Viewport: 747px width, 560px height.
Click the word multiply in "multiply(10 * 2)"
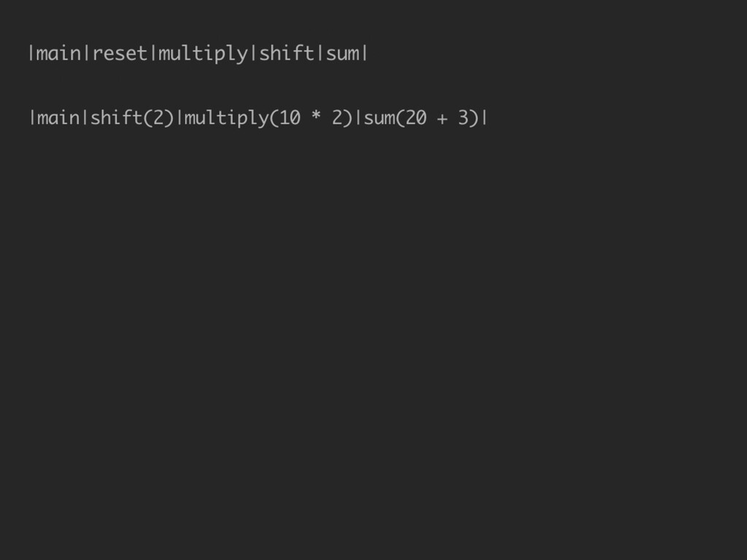[226, 119]
